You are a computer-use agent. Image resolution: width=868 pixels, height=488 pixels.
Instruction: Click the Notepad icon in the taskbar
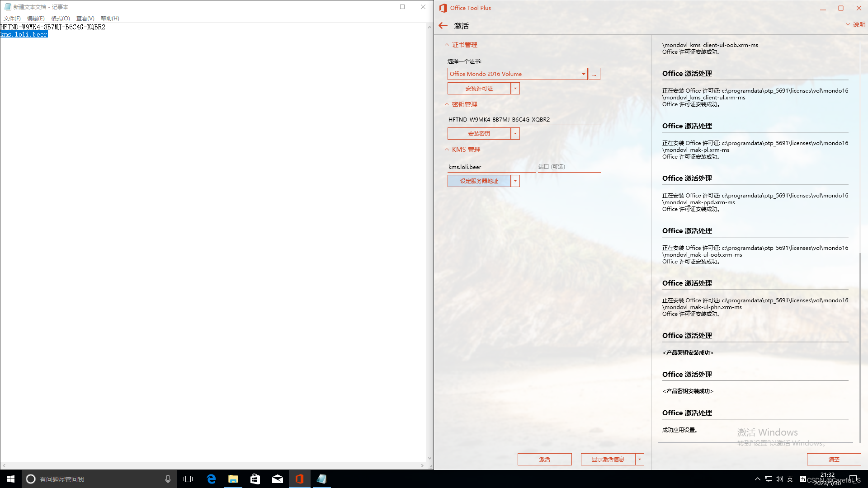pos(321,479)
